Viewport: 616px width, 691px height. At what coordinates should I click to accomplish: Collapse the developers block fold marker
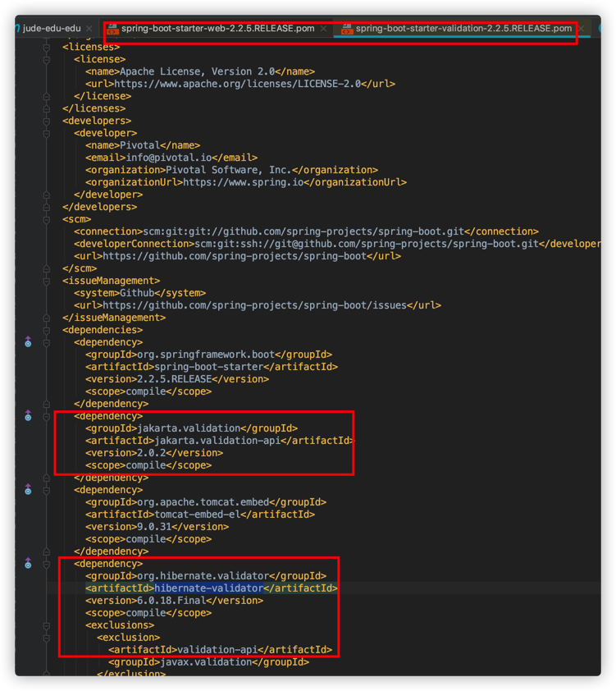[x=46, y=121]
